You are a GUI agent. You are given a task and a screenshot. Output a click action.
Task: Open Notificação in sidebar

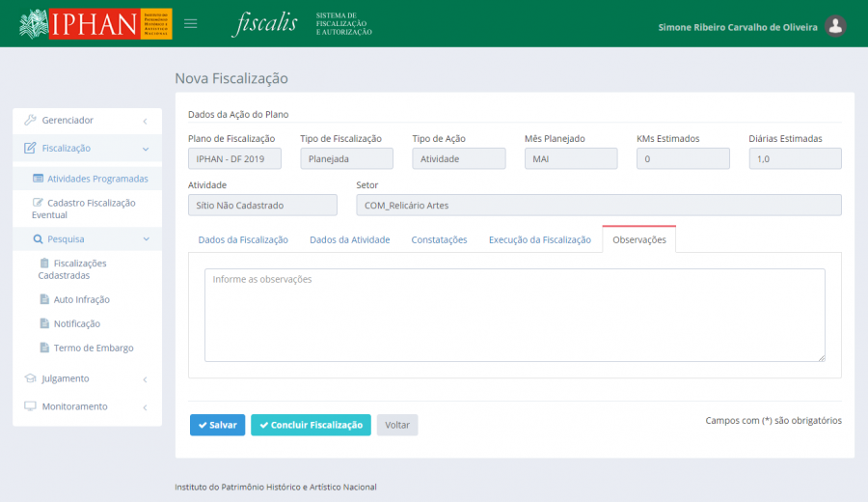76,323
